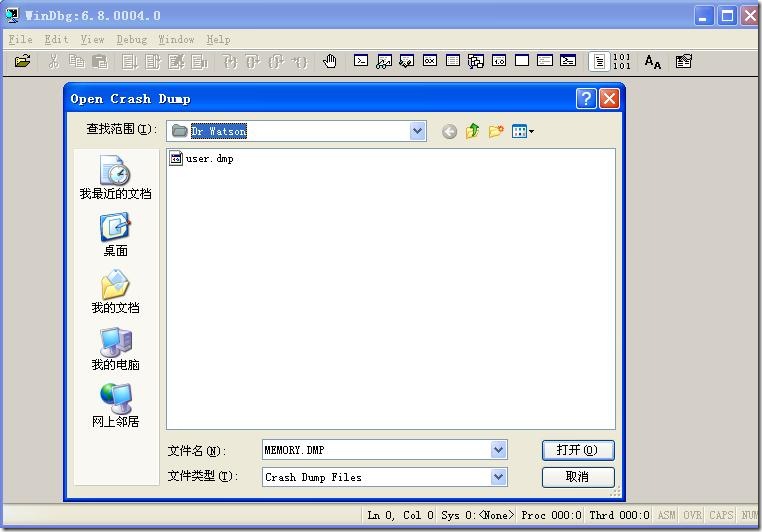Click the 打开(O) button

[578, 450]
